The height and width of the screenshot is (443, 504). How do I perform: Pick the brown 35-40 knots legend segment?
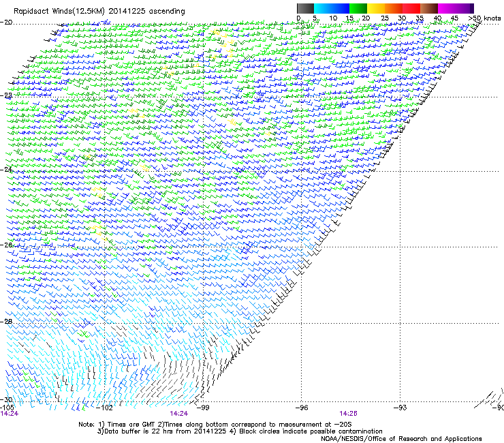click(429, 8)
